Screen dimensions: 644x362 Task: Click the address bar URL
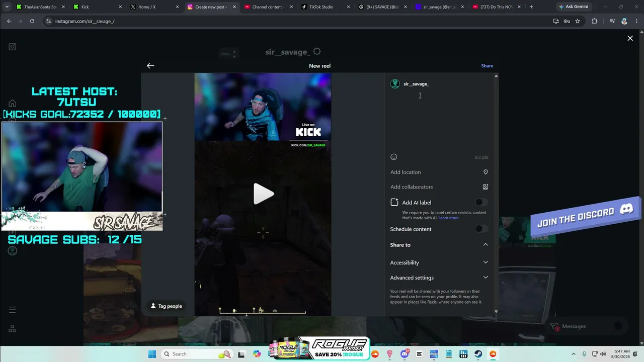point(85,21)
